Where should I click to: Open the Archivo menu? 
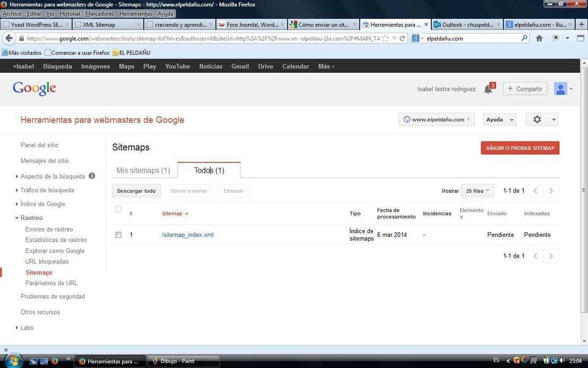point(12,13)
